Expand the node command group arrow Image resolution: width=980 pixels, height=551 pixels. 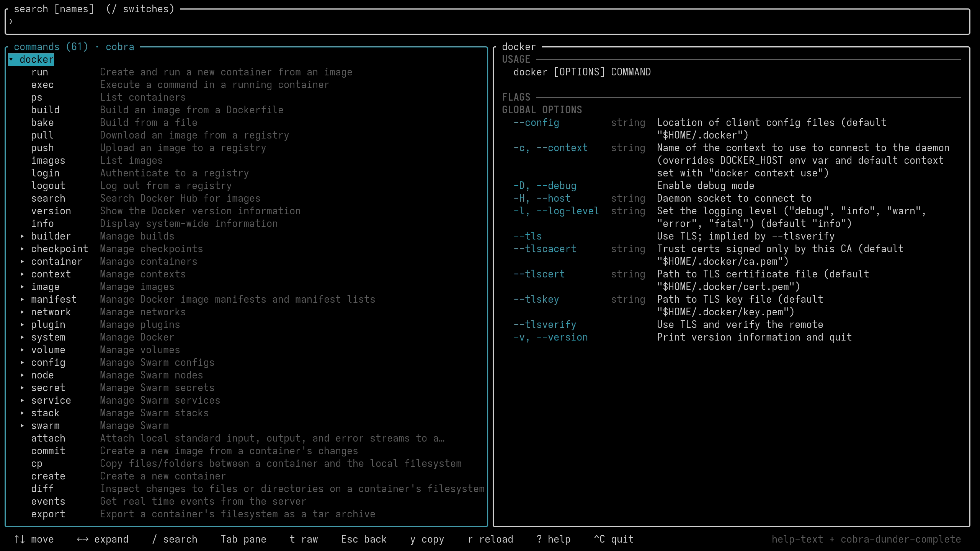(x=23, y=375)
